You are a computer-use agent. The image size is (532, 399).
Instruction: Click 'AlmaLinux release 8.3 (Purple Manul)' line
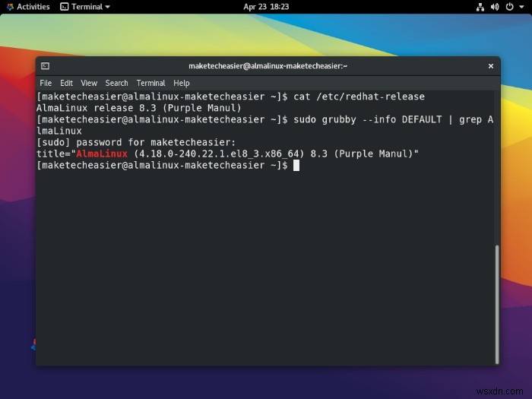click(139, 108)
